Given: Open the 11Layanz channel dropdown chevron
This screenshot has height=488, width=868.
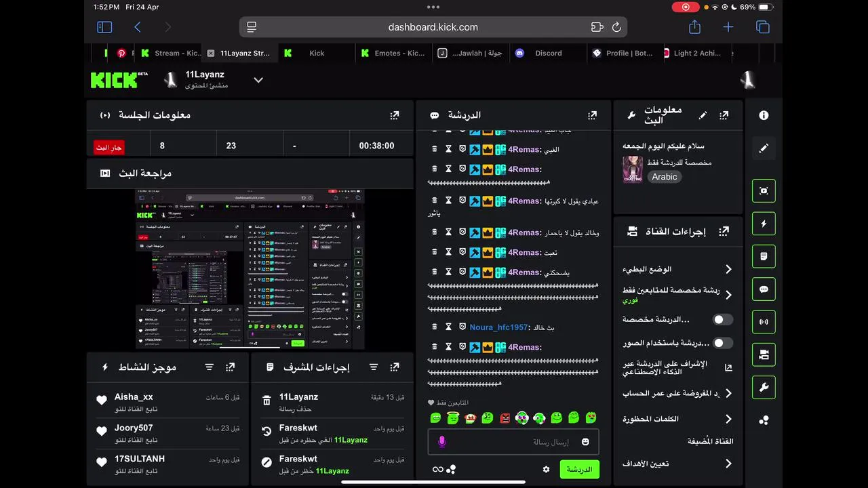Looking at the screenshot, I should (x=258, y=80).
